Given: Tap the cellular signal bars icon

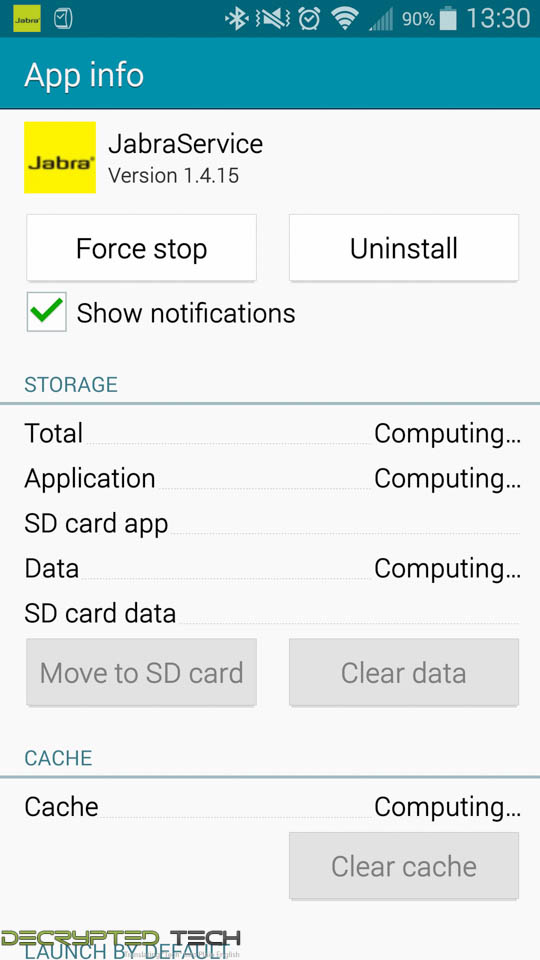Looking at the screenshot, I should click(x=380, y=20).
